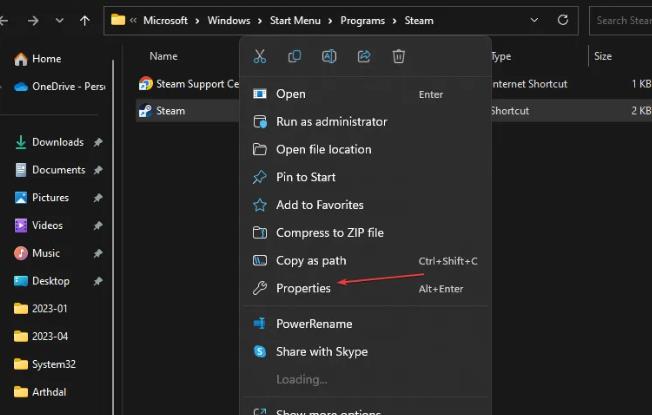Open Downloads in quick access
Viewport: 652px width, 415px height.
[x=57, y=142]
